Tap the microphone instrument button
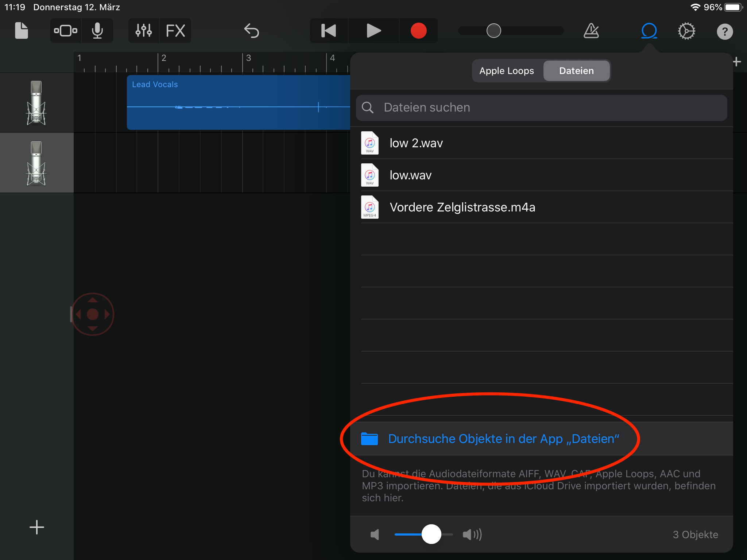 coord(97,31)
